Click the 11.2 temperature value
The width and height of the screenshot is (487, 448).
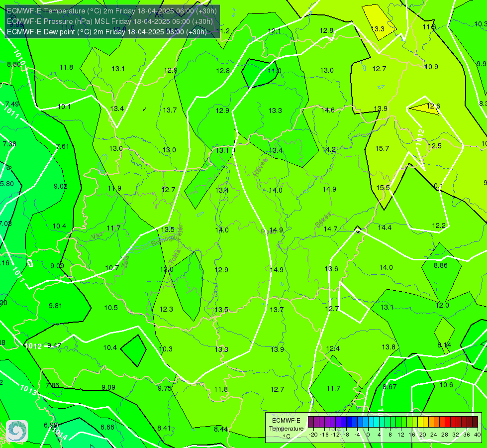(223, 31)
